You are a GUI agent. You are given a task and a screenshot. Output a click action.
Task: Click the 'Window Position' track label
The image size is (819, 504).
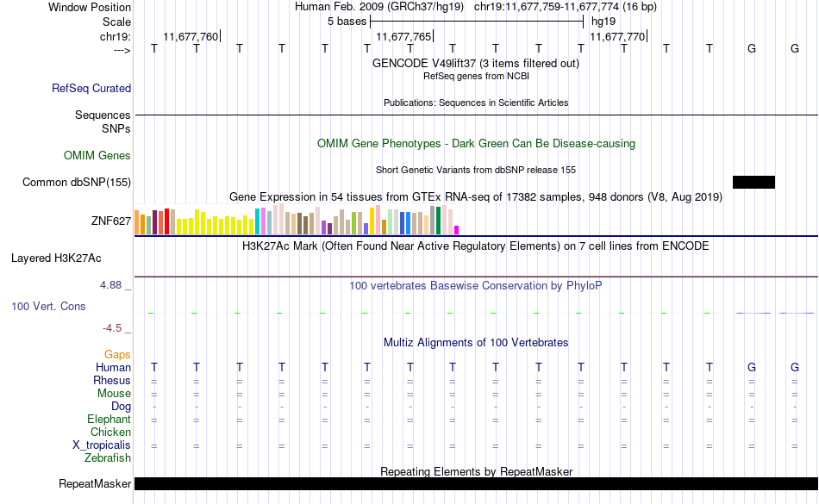pyautogui.click(x=90, y=7)
